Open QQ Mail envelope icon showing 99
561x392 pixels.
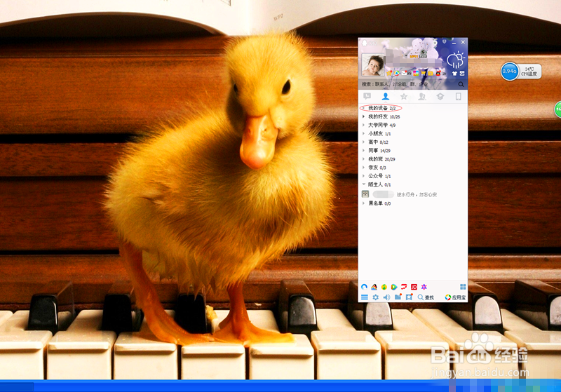tap(407, 73)
